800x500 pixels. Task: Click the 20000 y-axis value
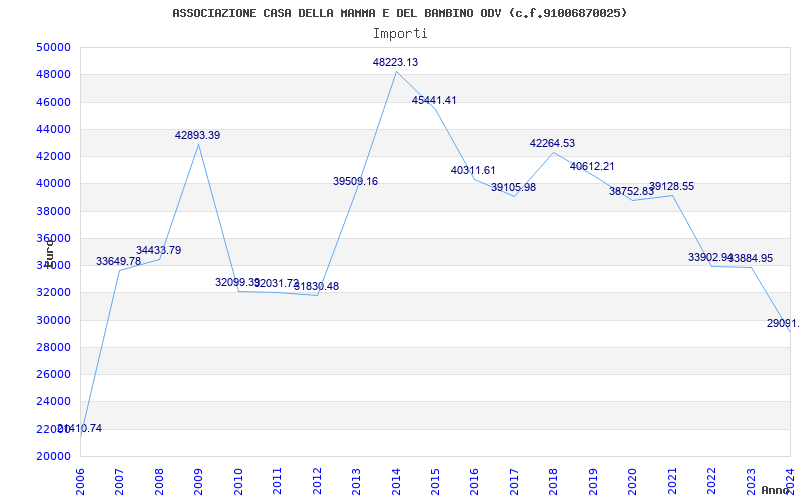tap(53, 456)
